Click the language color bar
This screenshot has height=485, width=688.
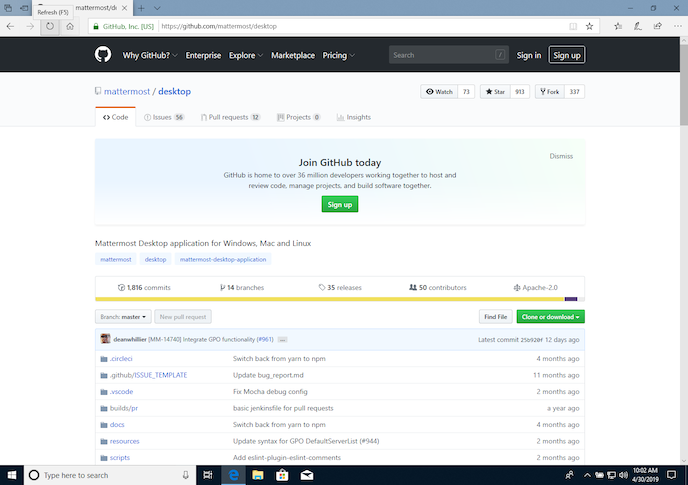click(339, 299)
